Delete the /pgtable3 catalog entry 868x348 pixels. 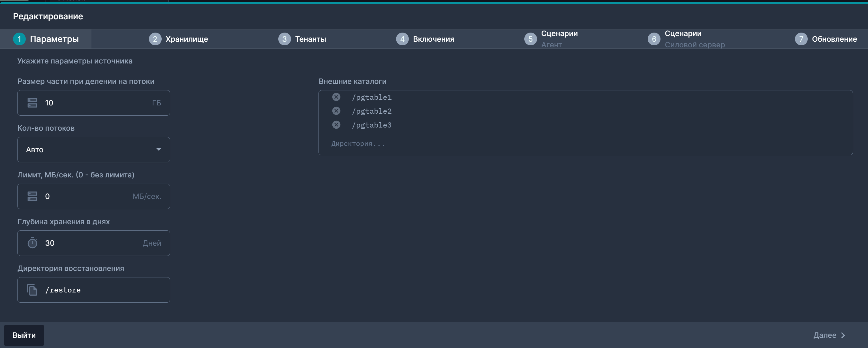click(336, 125)
